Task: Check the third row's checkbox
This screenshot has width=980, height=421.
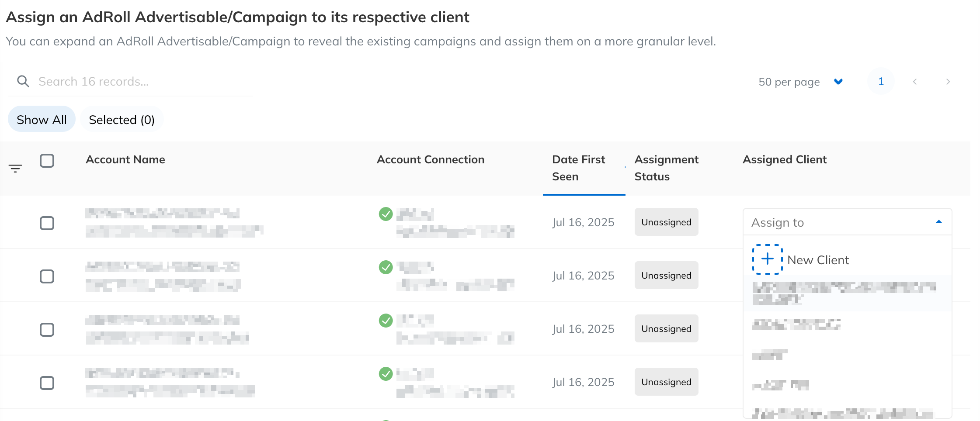Action: coord(47,329)
